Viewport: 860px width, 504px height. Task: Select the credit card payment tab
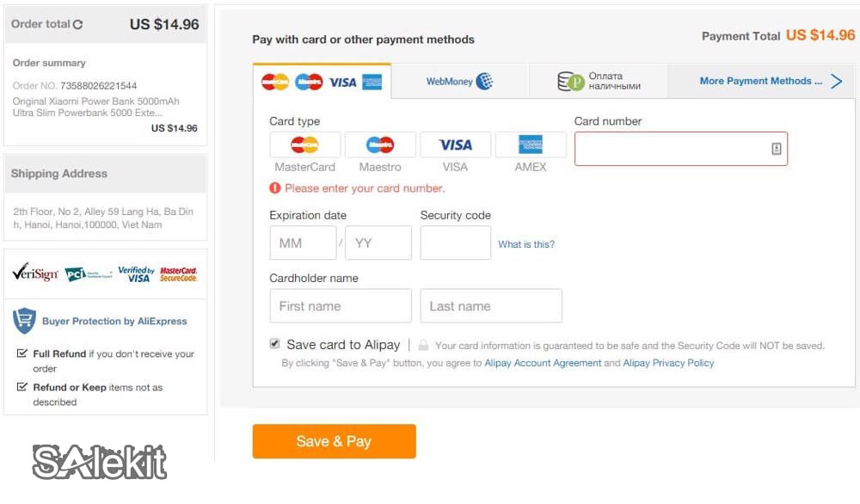coord(322,82)
